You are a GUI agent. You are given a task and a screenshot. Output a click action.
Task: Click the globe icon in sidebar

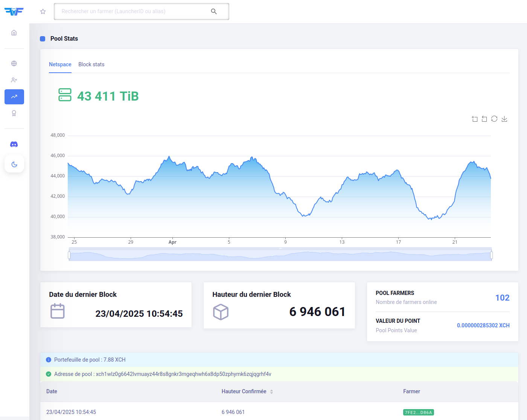point(14,64)
